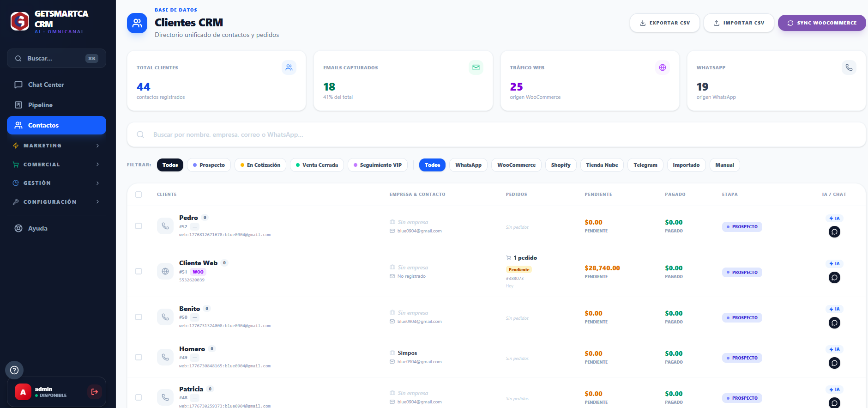The height and width of the screenshot is (408, 868).
Task: Click Homero's phone avatar icon
Action: click(165, 357)
